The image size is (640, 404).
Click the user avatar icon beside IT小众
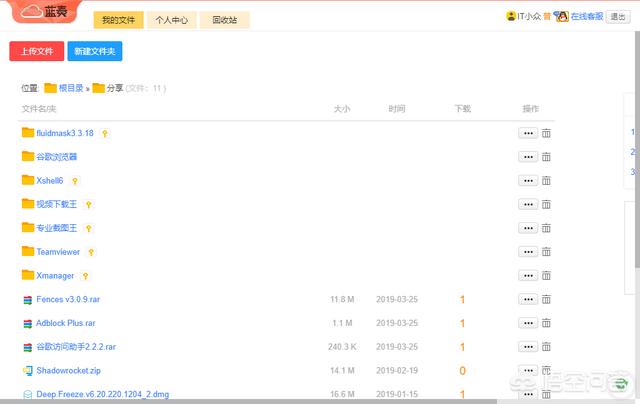click(x=511, y=16)
